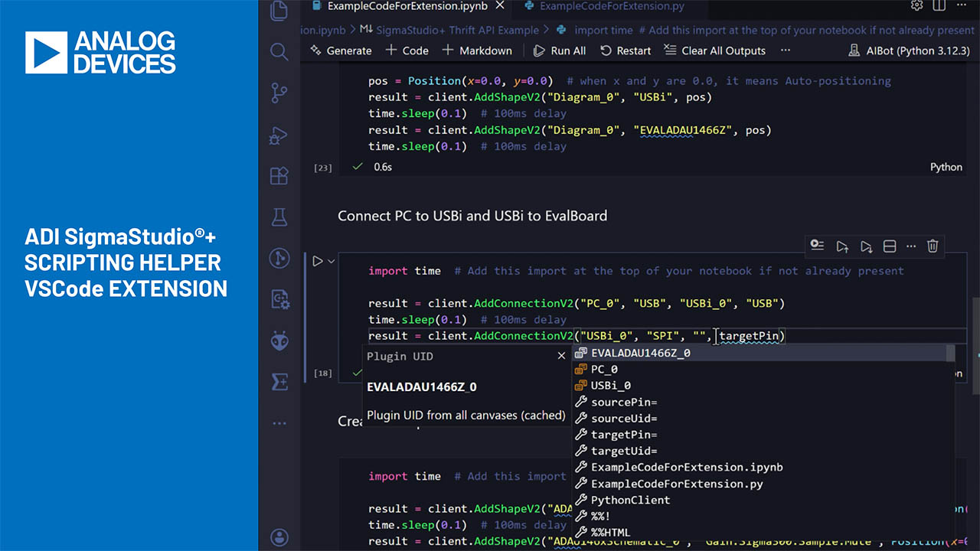Change the cell language from Python
This screenshot has width=980, height=551.
pyautogui.click(x=946, y=167)
